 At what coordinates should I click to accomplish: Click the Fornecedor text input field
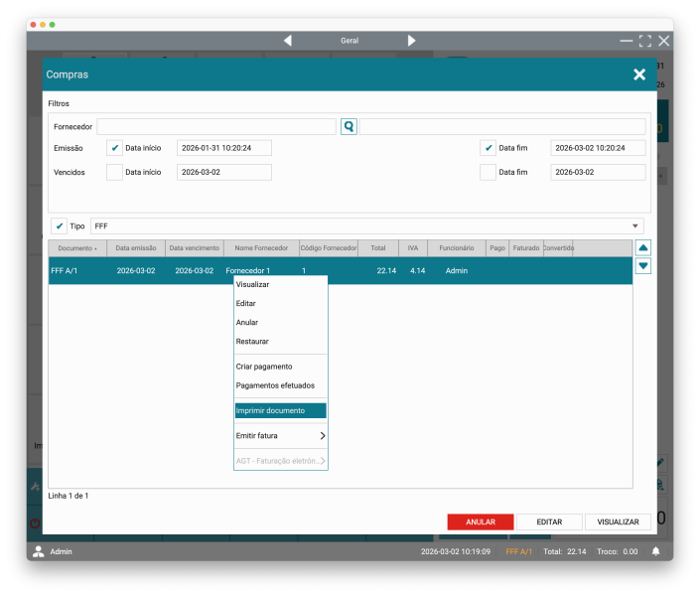click(x=216, y=127)
